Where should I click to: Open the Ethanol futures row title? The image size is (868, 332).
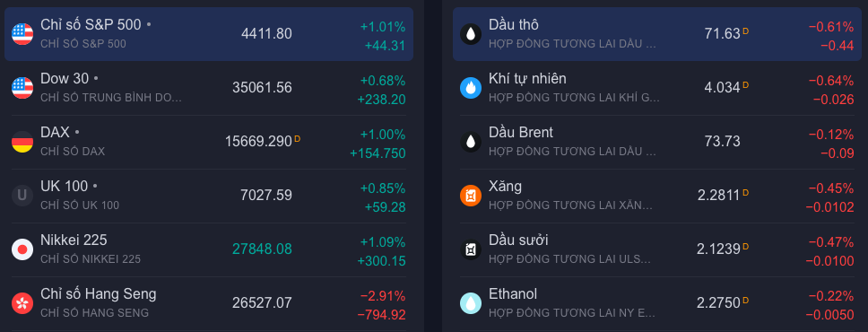(x=513, y=293)
